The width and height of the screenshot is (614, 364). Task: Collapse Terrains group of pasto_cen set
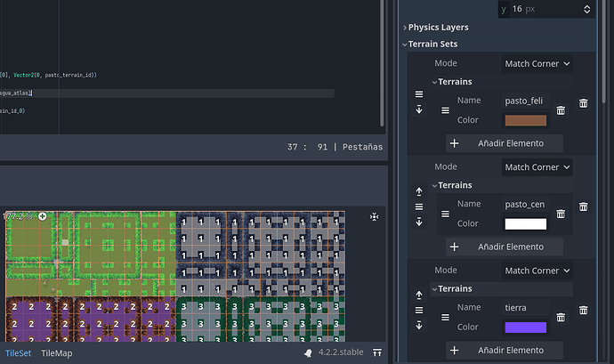(x=454, y=185)
